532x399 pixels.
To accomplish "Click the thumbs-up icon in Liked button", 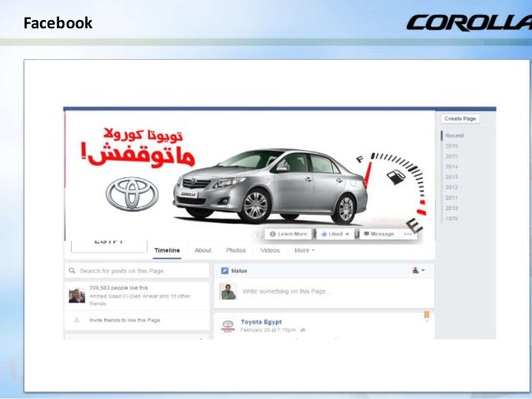I will 324,234.
